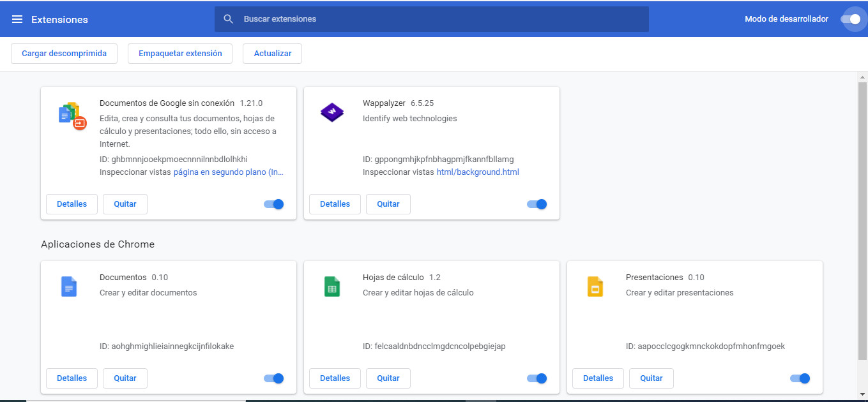Click the Identify web technologies description
The image size is (868, 402).
coord(410,119)
